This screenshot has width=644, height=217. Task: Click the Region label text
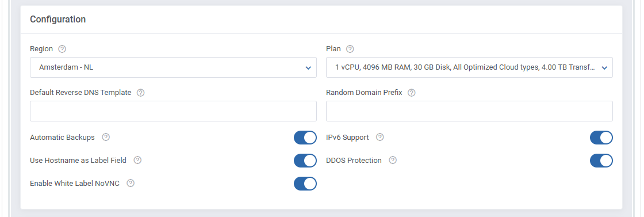pyautogui.click(x=41, y=49)
